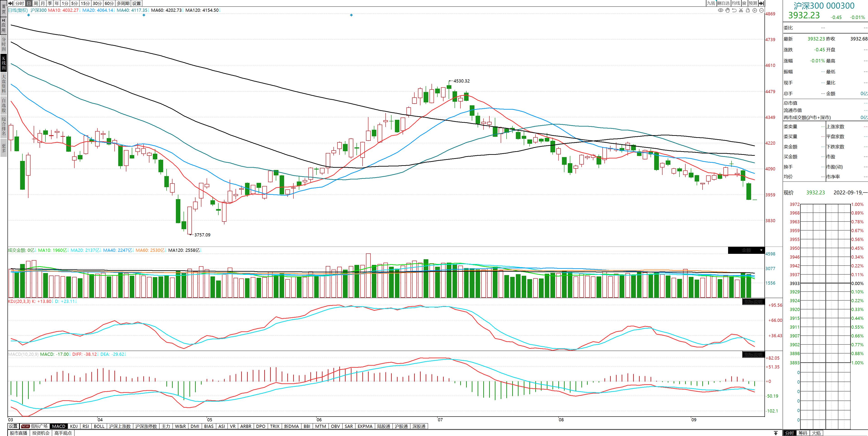Viewport: 868px width, 436px height.
Task: Click the undo arrow icon
Action: pos(734,10)
